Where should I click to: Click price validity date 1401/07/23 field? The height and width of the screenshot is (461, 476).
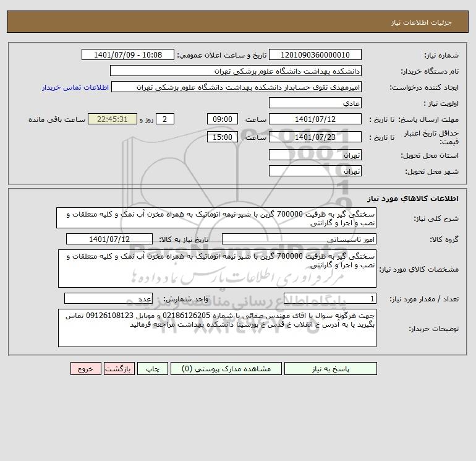pos(315,137)
